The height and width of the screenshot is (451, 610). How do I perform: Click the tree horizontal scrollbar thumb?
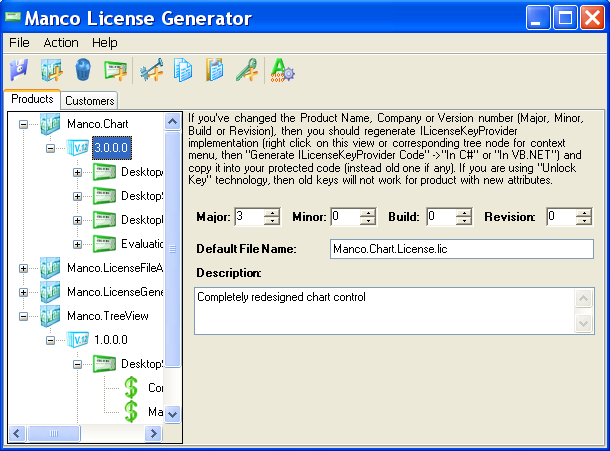coord(54,433)
